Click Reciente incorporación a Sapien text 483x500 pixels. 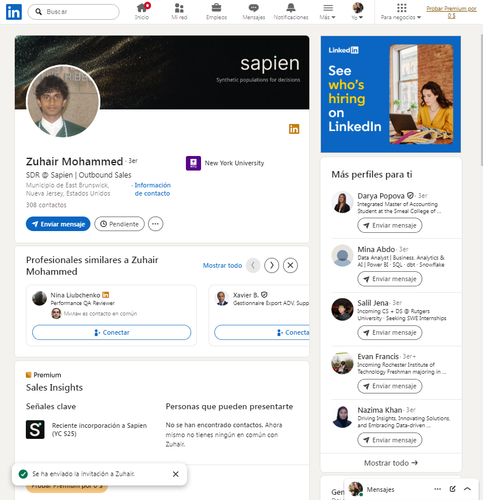point(99,429)
